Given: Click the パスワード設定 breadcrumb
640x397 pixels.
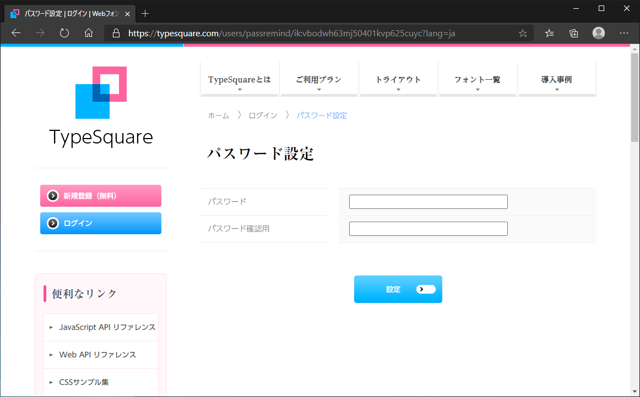Looking at the screenshot, I should 322,115.
